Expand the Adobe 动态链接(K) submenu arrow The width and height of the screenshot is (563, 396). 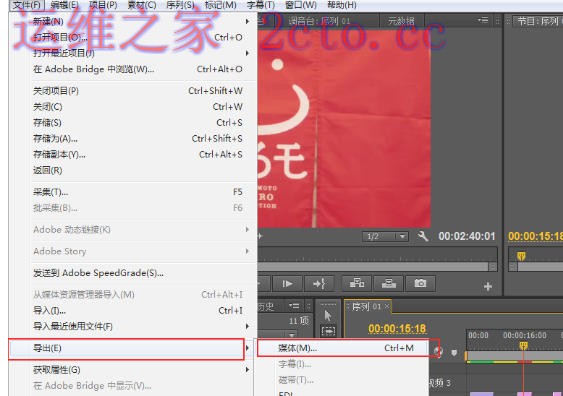pyautogui.click(x=247, y=229)
